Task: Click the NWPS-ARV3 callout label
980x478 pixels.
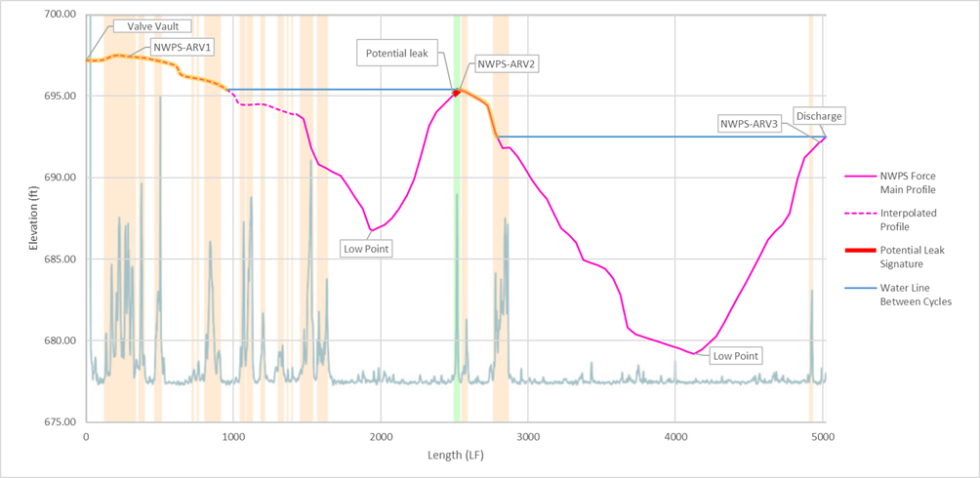Action: [x=748, y=124]
